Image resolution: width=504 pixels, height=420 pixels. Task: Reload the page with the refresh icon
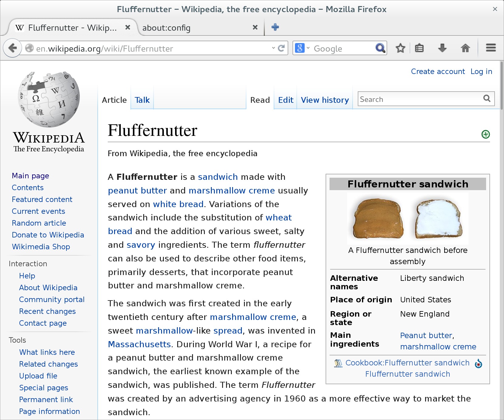[x=281, y=48]
